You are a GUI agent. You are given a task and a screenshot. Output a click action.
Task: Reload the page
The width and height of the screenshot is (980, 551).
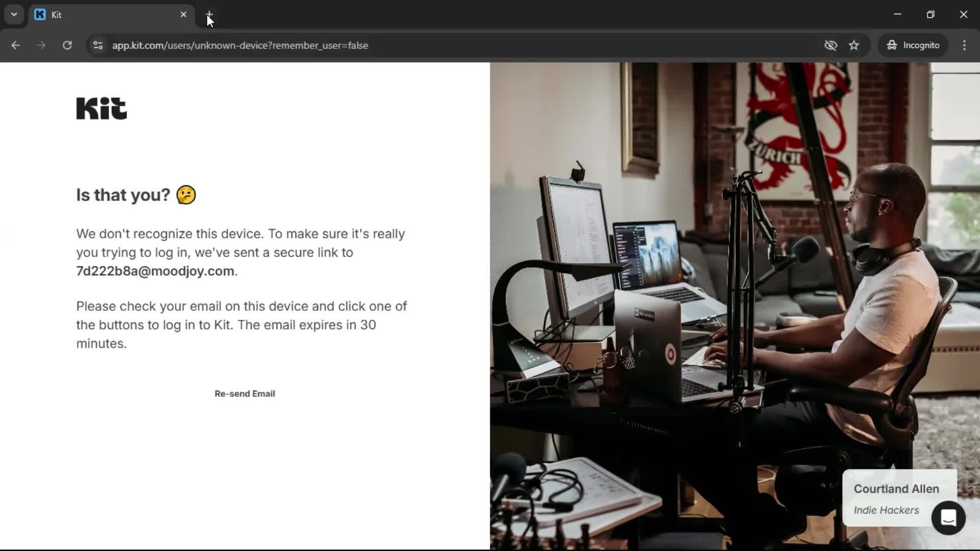(67, 45)
